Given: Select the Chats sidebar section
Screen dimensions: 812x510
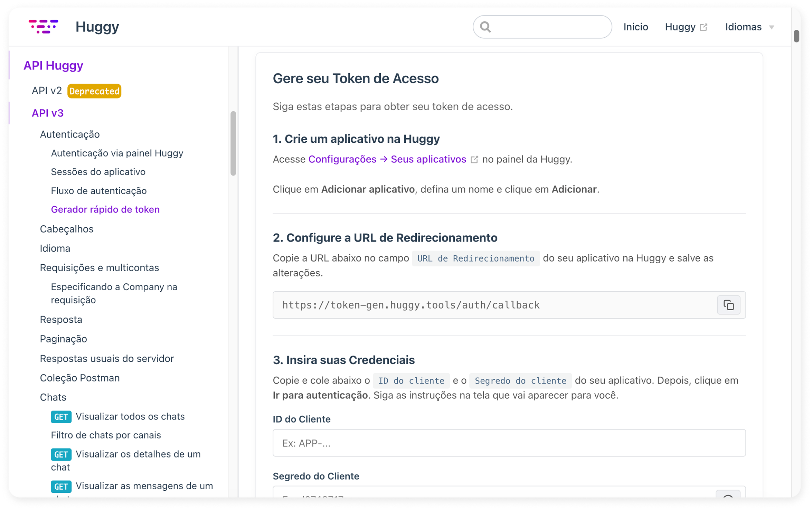Looking at the screenshot, I should tap(53, 397).
